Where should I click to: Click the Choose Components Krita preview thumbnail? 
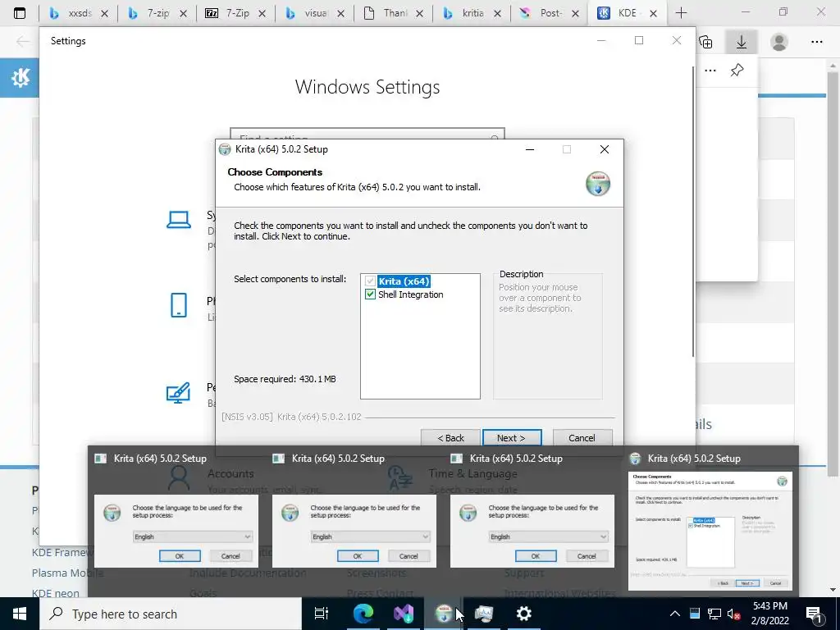710,531
